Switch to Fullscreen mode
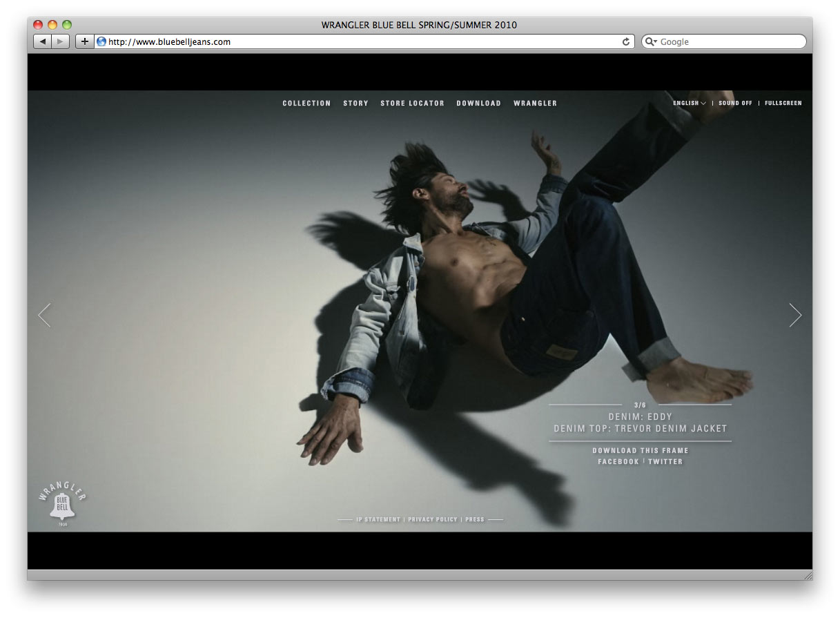The height and width of the screenshot is (618, 840). click(783, 103)
